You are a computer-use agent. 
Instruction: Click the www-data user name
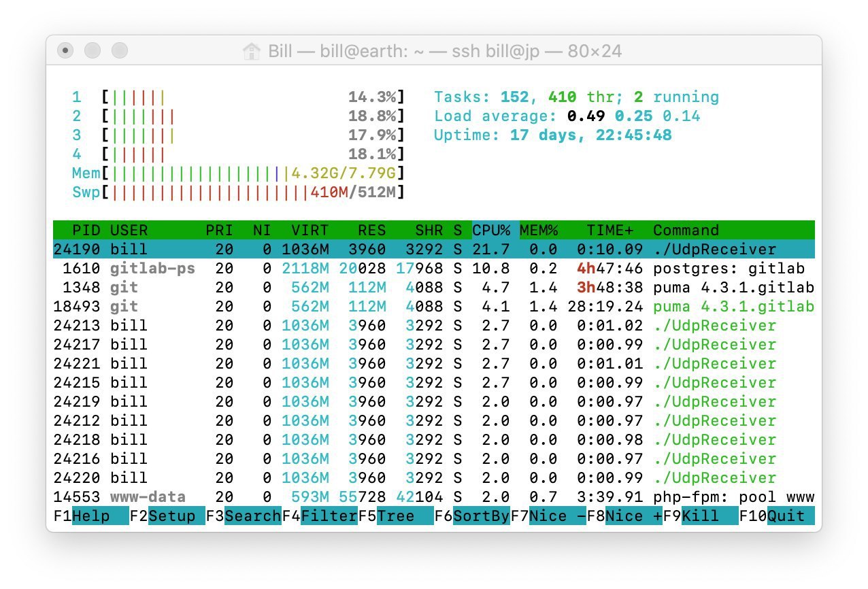click(x=148, y=497)
